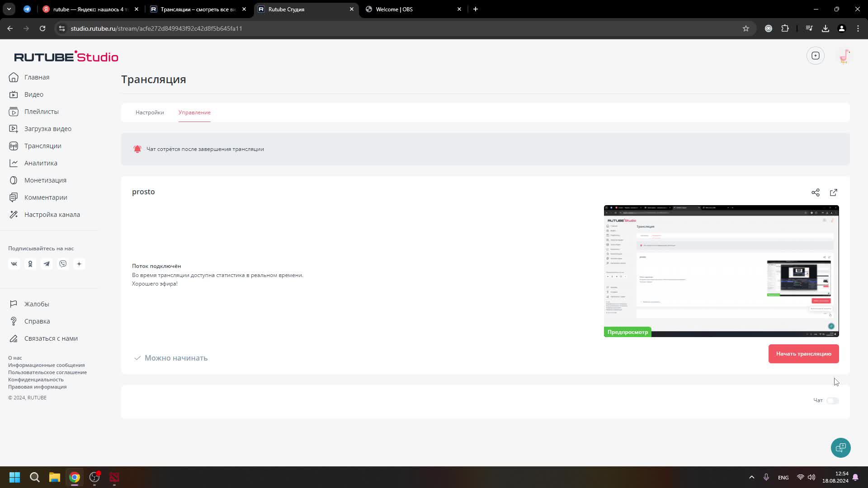The height and width of the screenshot is (488, 868).
Task: Click the add video plus icon in header
Action: pos(815,56)
